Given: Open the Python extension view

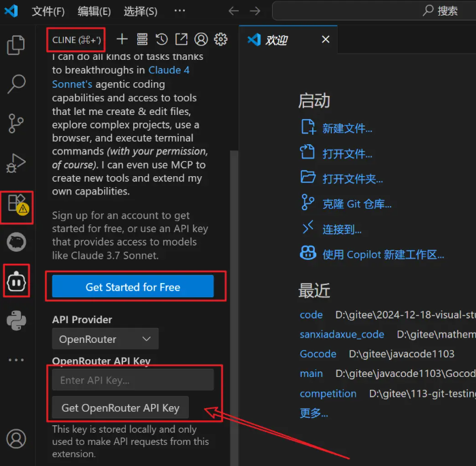Looking at the screenshot, I should (16, 320).
